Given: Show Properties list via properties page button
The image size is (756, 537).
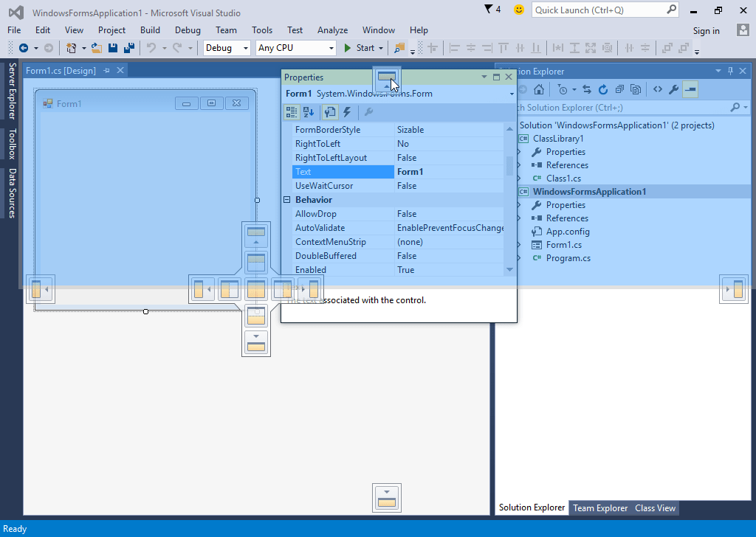Looking at the screenshot, I should tap(330, 112).
